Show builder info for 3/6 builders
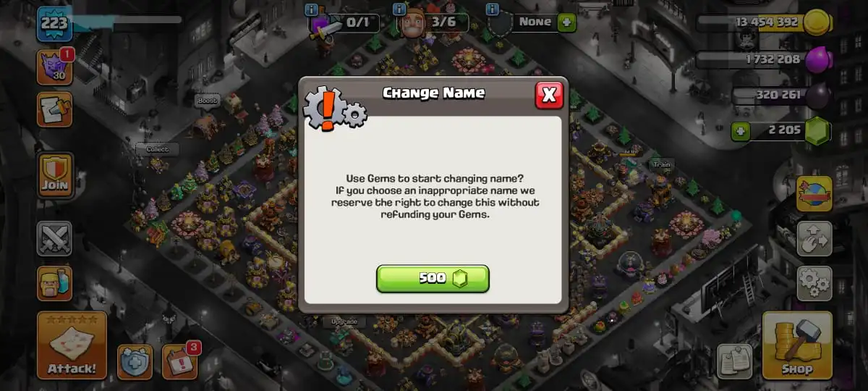The height and width of the screenshot is (391, 868). [399, 9]
